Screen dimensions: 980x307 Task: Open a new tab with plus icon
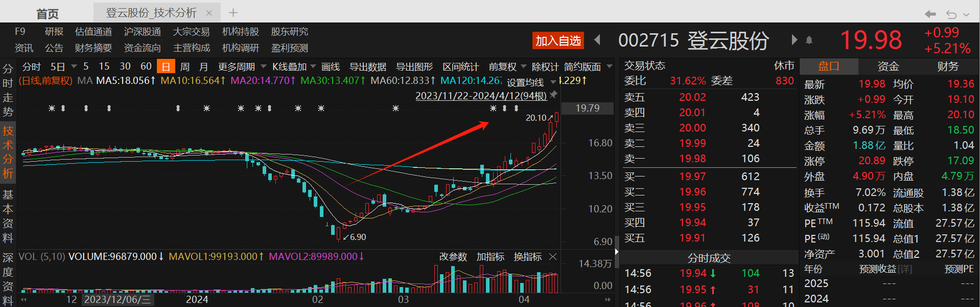coord(233,12)
